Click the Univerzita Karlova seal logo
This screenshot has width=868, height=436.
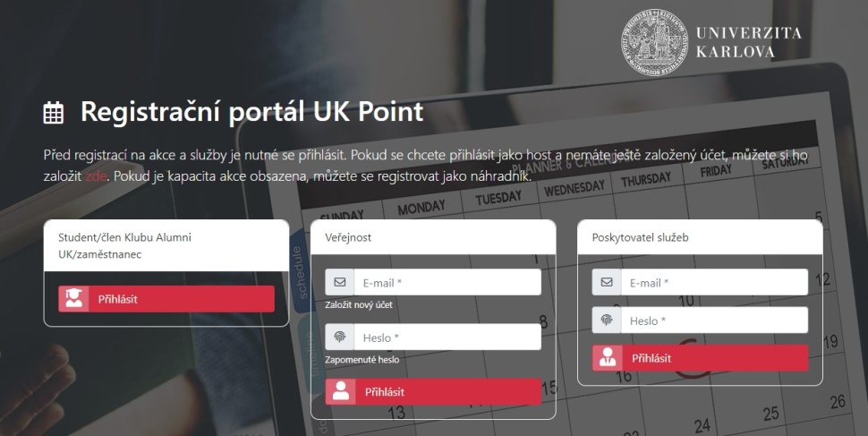point(654,42)
